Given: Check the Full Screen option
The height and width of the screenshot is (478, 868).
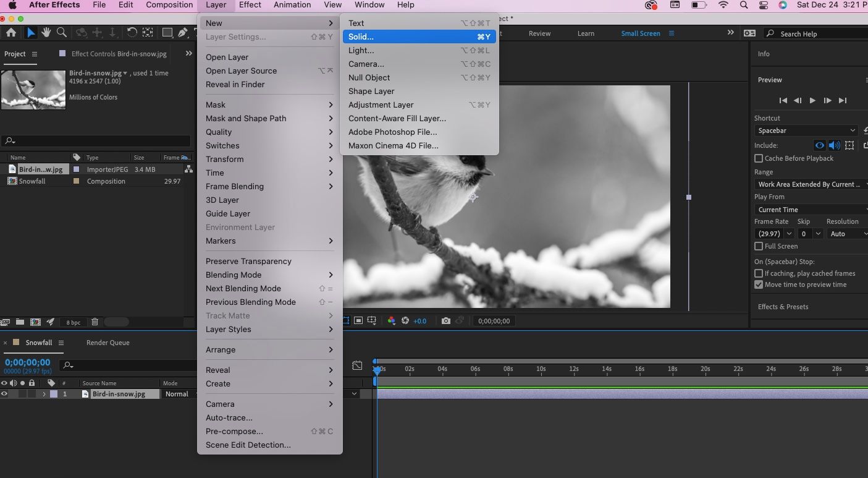Looking at the screenshot, I should click(x=759, y=246).
